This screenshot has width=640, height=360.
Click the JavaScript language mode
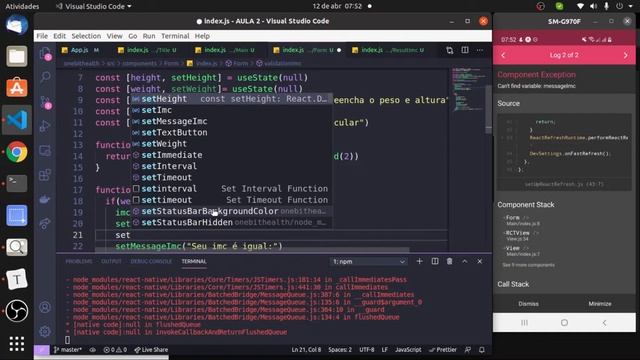[408, 350]
